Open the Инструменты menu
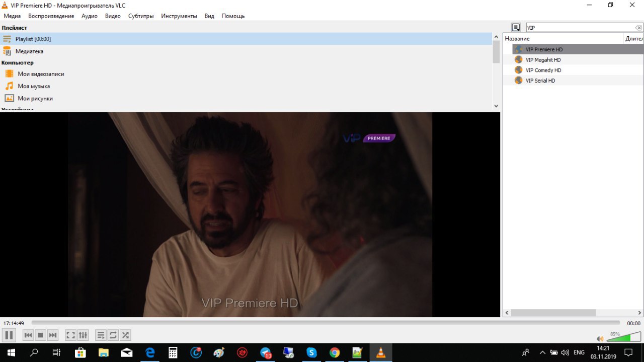The height and width of the screenshot is (362, 644). 179,16
